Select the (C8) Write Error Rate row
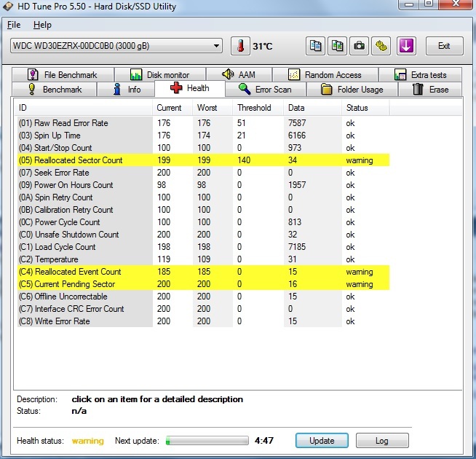Image resolution: width=476 pixels, height=459 pixels. pos(203,321)
